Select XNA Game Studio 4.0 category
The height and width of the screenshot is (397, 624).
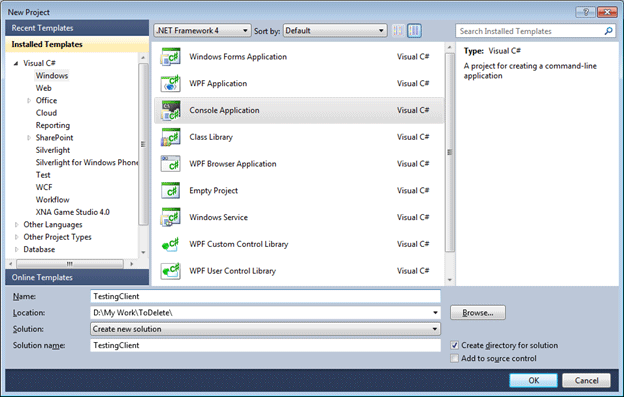click(72, 212)
